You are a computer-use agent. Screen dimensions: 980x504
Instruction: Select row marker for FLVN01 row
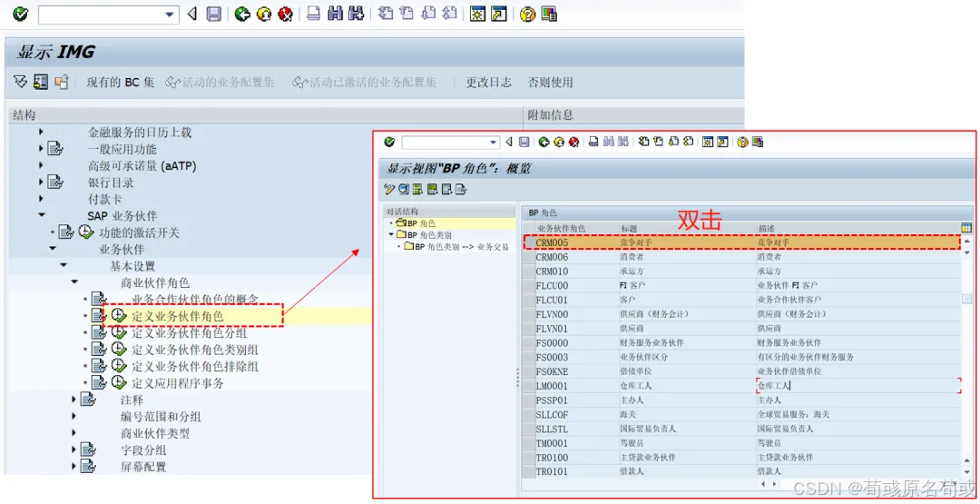[x=529, y=329]
